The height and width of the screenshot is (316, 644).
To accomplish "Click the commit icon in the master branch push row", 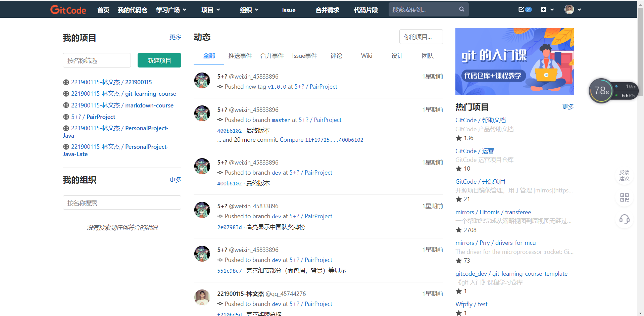I will 220,120.
